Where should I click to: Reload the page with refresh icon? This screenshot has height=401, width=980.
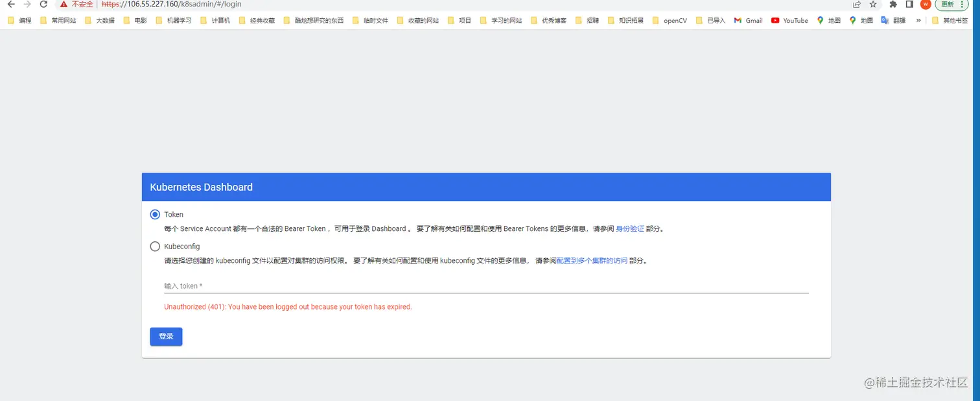[44, 4]
